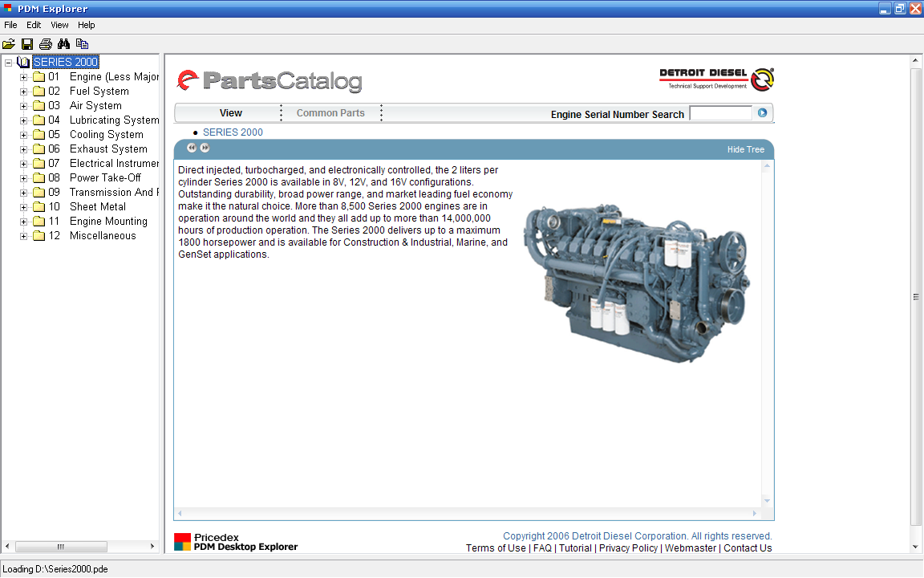Open the Terms of Use link
The image size is (924, 578).
496,548
